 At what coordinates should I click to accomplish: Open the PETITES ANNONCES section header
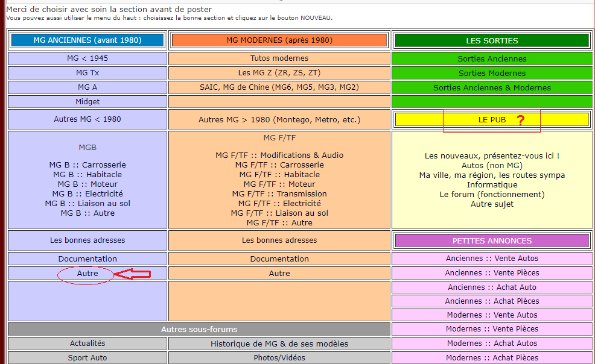[x=492, y=241]
